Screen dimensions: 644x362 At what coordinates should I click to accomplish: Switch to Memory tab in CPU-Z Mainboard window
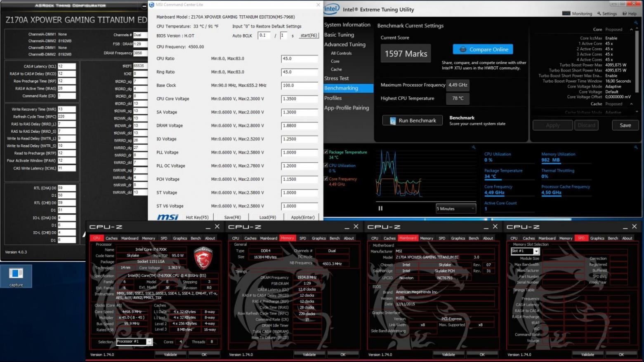coord(427,238)
